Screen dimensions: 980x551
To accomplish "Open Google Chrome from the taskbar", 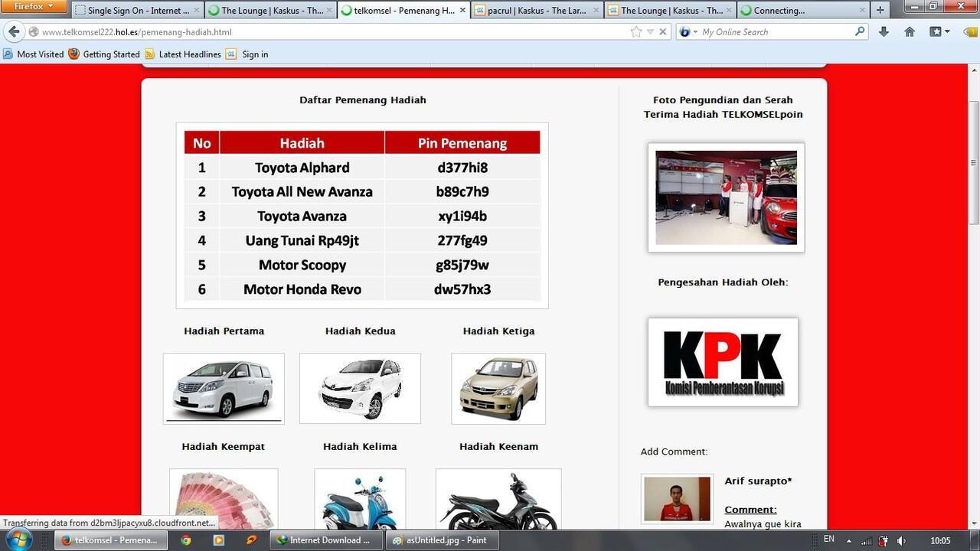I will 185,540.
